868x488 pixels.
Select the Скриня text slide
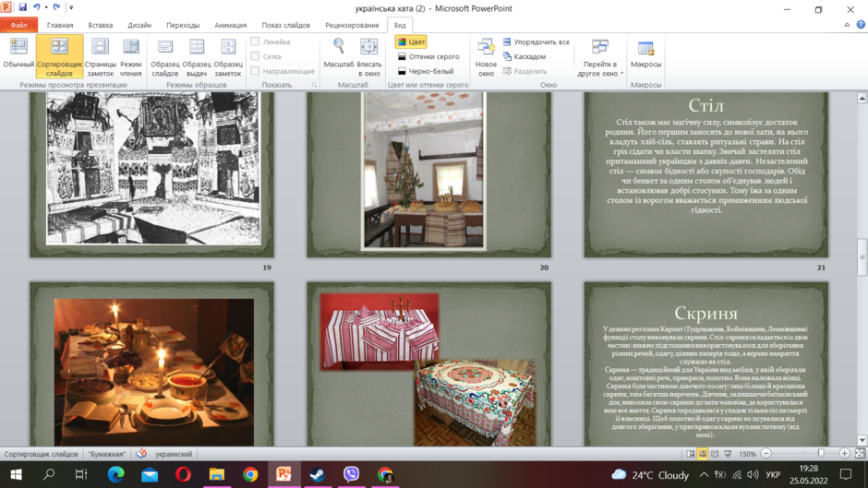point(705,364)
